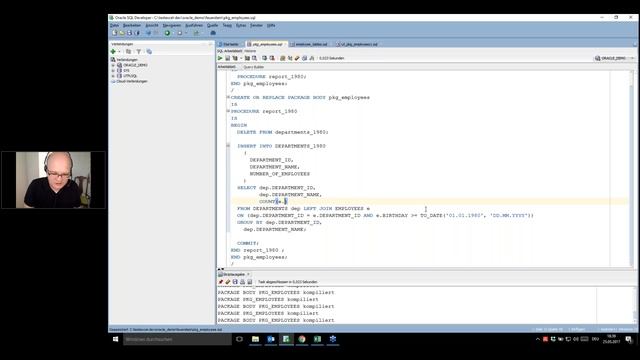Run statement with green play icon
640x360 pixels.
(220, 58)
